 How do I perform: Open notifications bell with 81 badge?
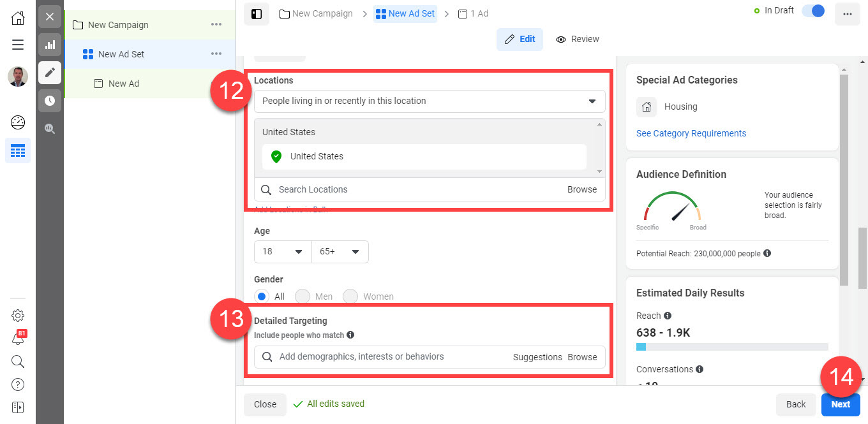pos(18,339)
